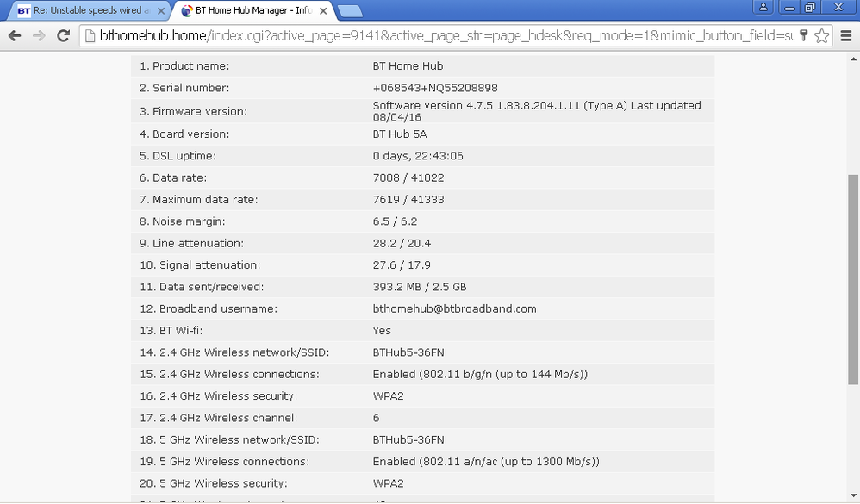Reload the BT Home Hub page

[64, 35]
